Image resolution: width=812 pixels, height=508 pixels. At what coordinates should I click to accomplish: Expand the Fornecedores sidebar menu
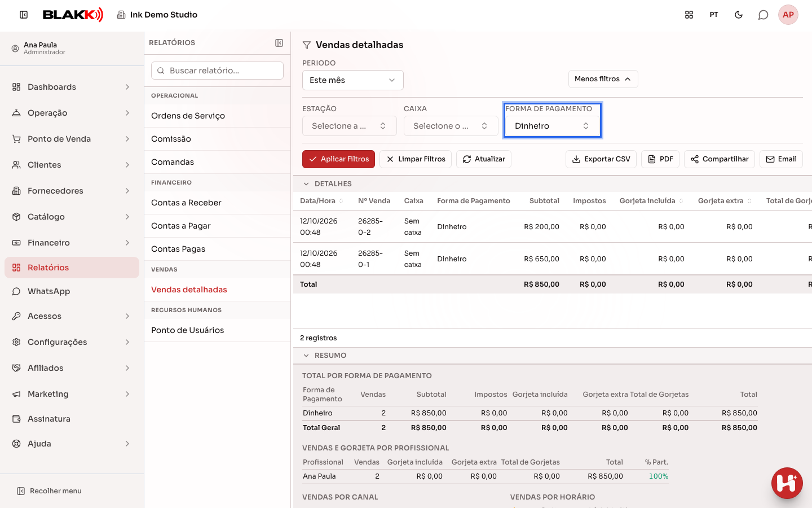coord(72,191)
